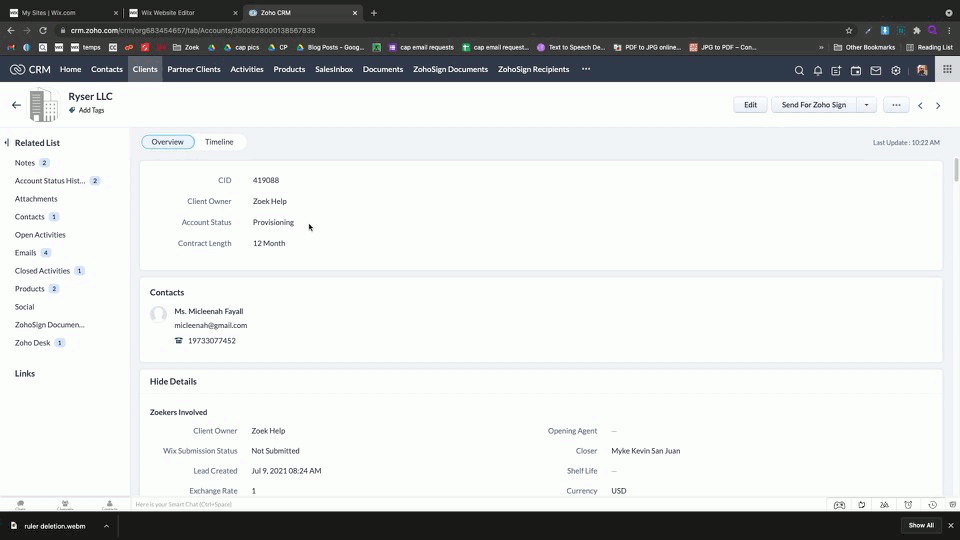960x540 pixels.
Task: Jump to Notes related list
Action: [25, 163]
